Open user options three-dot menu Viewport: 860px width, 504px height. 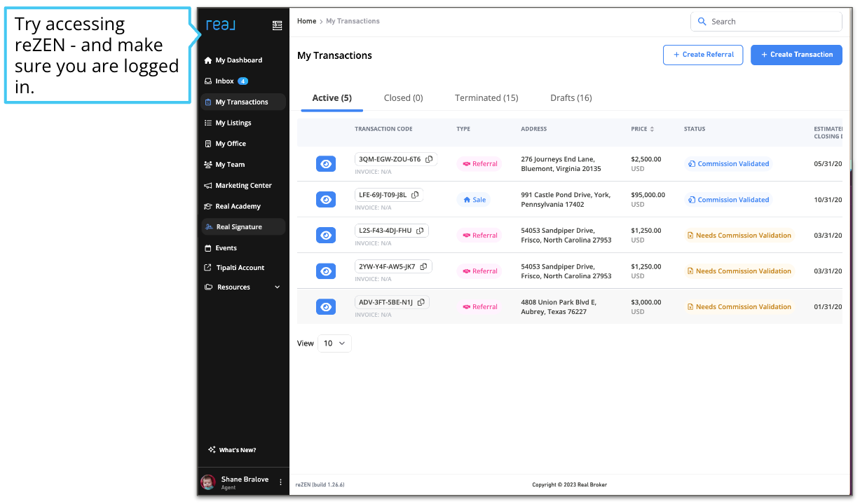coord(280,482)
